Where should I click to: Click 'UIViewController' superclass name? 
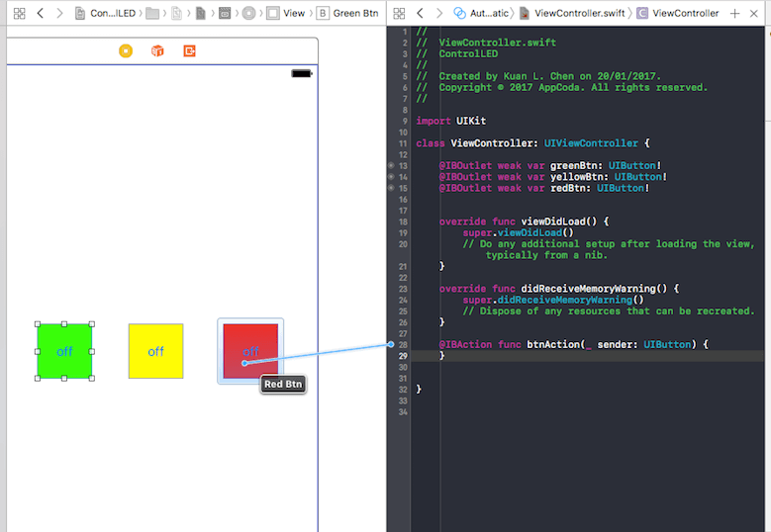point(591,143)
